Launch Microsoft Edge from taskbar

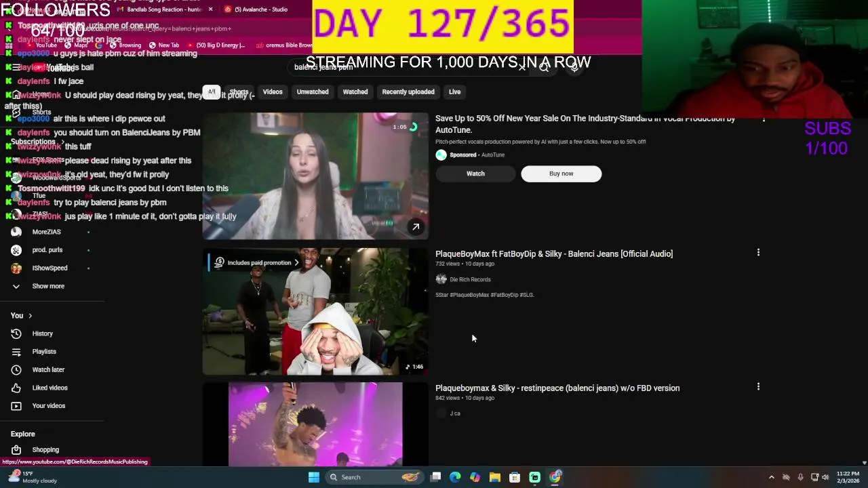point(455,477)
